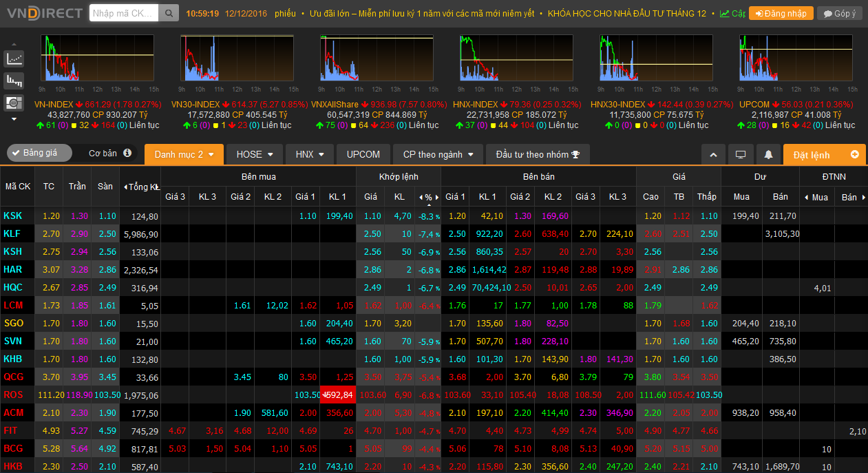
Task: Select stock code ROS
Action: pos(13,395)
